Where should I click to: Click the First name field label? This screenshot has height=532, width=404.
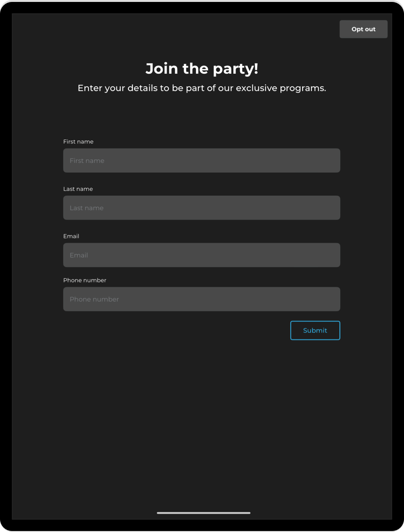click(x=78, y=141)
